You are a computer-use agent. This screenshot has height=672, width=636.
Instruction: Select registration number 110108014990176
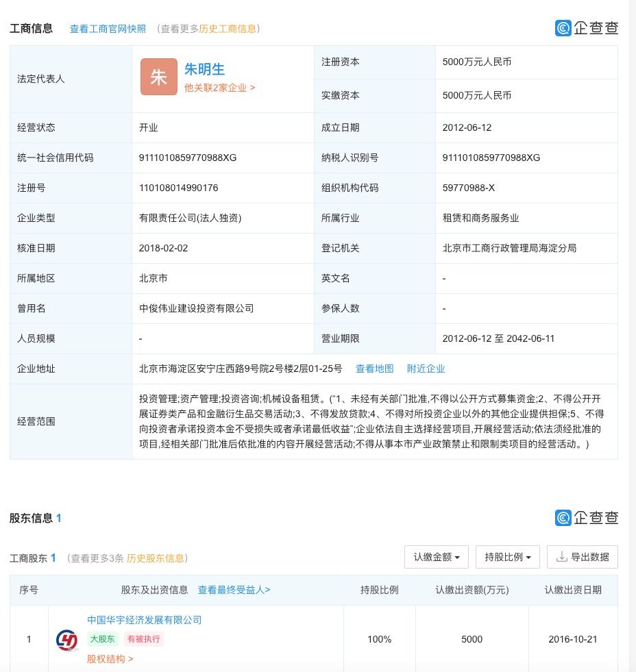point(178,188)
